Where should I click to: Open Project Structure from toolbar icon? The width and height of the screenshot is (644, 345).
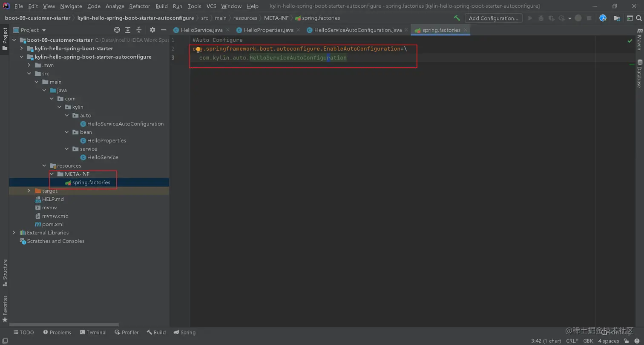click(x=616, y=18)
